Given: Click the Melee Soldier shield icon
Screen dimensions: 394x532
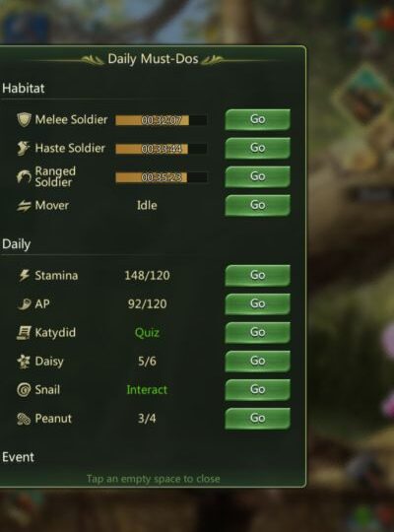Looking at the screenshot, I should click(x=24, y=120).
